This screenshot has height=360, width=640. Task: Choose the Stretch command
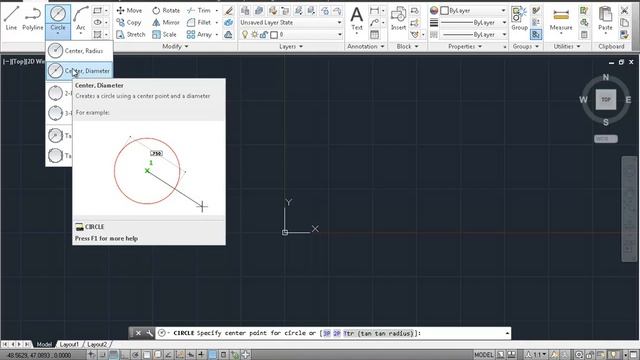[x=131, y=35]
